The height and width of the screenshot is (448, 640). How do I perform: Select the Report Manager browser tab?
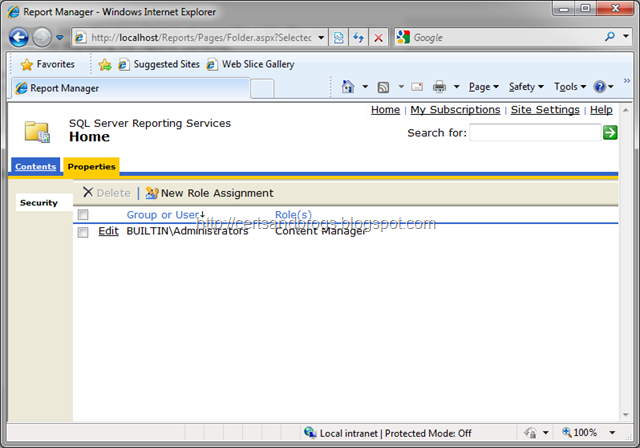(130, 88)
